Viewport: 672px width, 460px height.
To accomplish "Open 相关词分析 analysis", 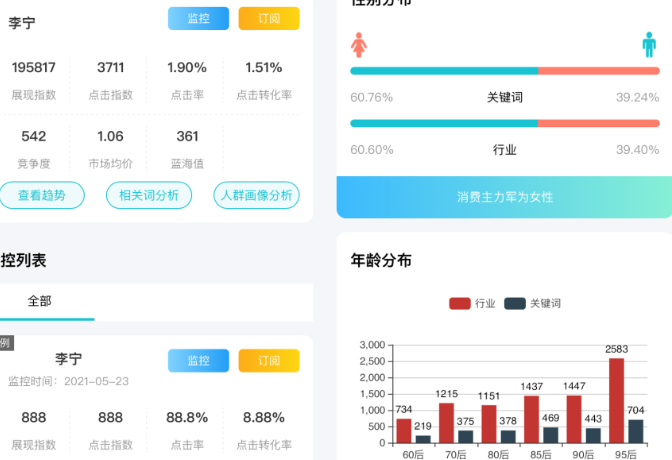I will click(149, 195).
